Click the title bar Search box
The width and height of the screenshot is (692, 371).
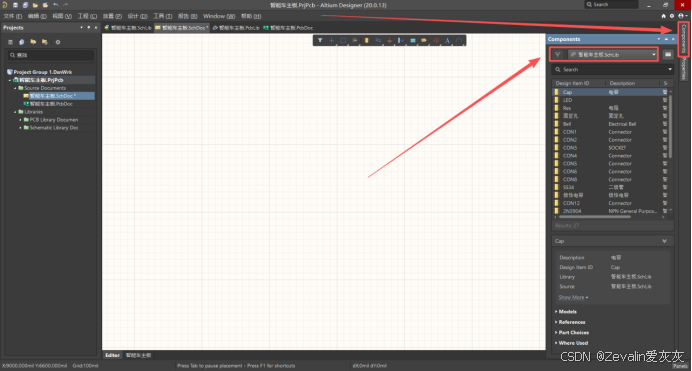611,4
